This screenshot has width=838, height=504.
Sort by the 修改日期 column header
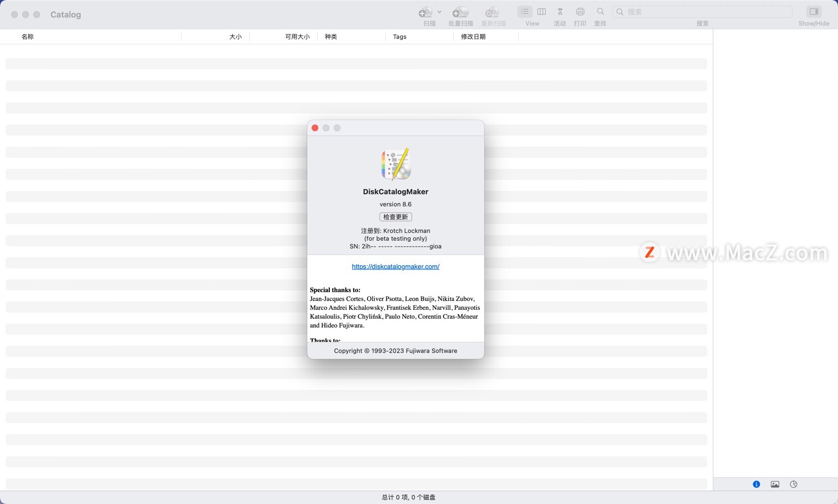click(474, 37)
